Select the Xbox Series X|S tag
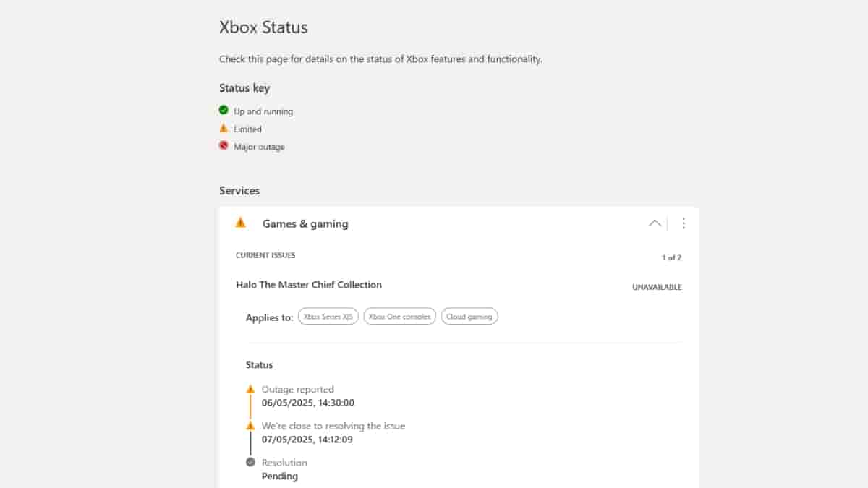Screen dimensions: 868x488 [x=328, y=317]
